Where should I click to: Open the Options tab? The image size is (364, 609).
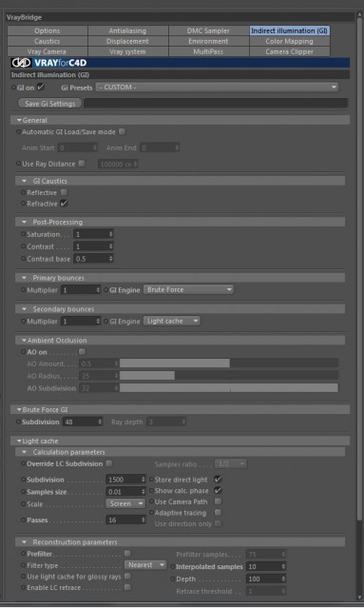click(48, 30)
